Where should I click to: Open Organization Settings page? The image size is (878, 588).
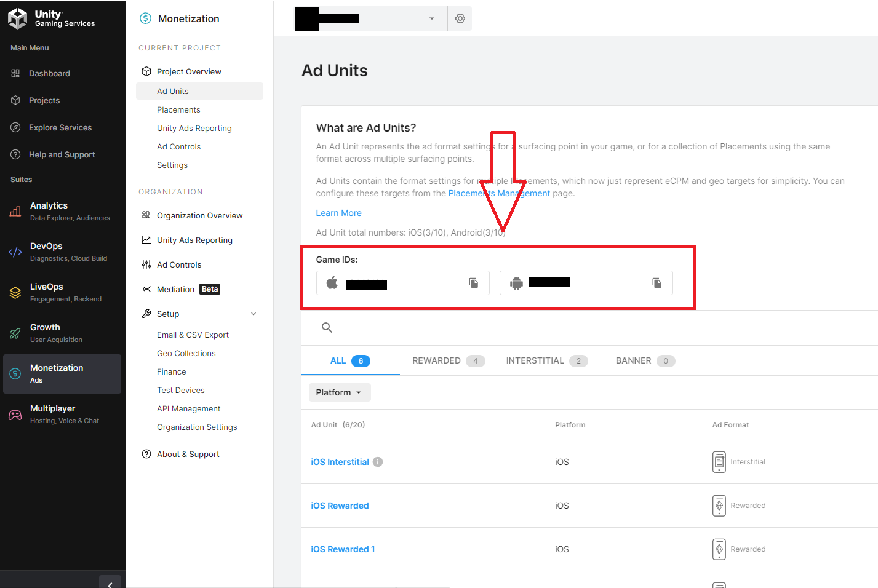(197, 427)
